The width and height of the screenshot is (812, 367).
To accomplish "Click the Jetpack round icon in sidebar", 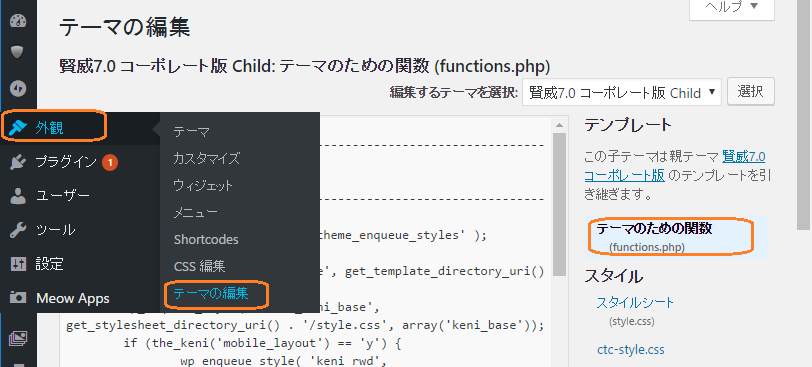I will pos(18,89).
